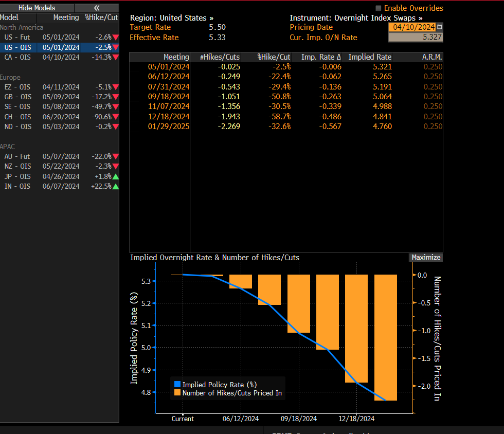504x434 pixels.
Task: Click orange Number of Hikes/Cuts legend swatch
Action: pos(177,392)
